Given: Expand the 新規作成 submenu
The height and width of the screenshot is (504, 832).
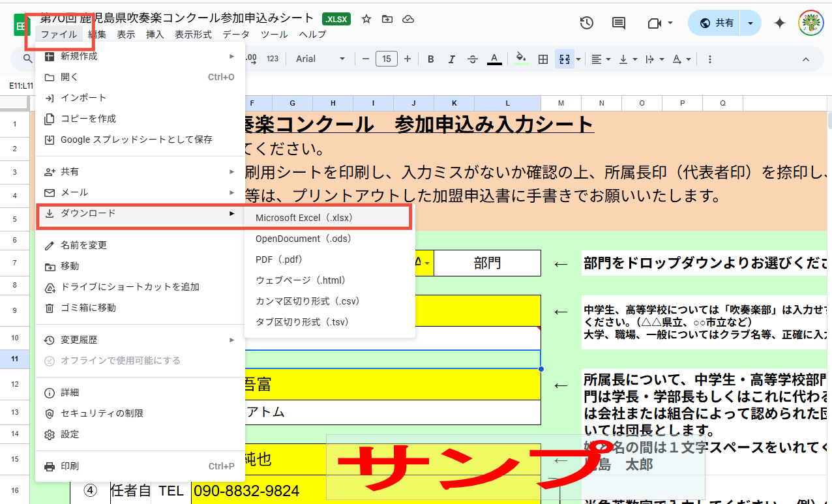Looking at the screenshot, I should [140, 57].
